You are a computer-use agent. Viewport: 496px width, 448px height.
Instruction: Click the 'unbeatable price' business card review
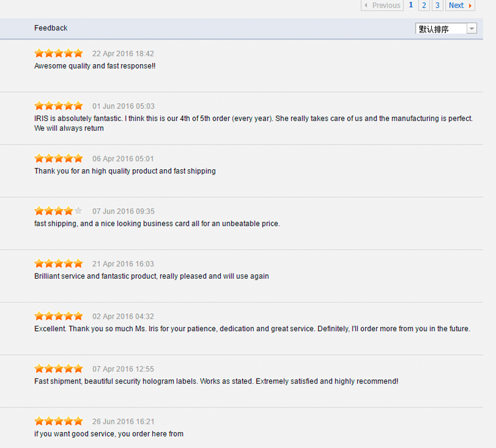pyautogui.click(x=157, y=223)
